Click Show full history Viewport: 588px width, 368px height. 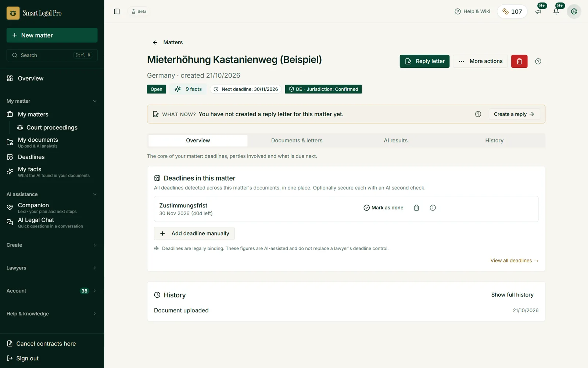(x=512, y=295)
